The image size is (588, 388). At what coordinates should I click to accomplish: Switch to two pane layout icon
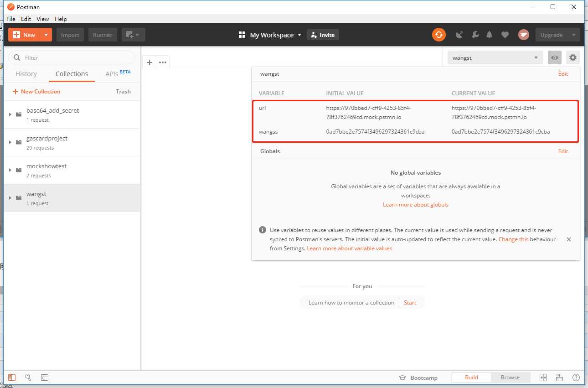coord(543,378)
